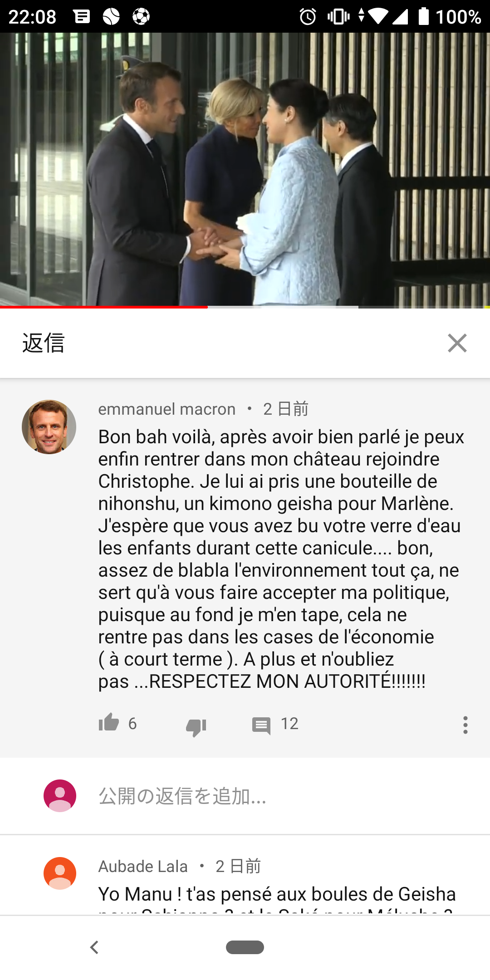Tap the vibrate mode status icon
Image resolution: width=490 pixels, height=980 pixels.
338,17
